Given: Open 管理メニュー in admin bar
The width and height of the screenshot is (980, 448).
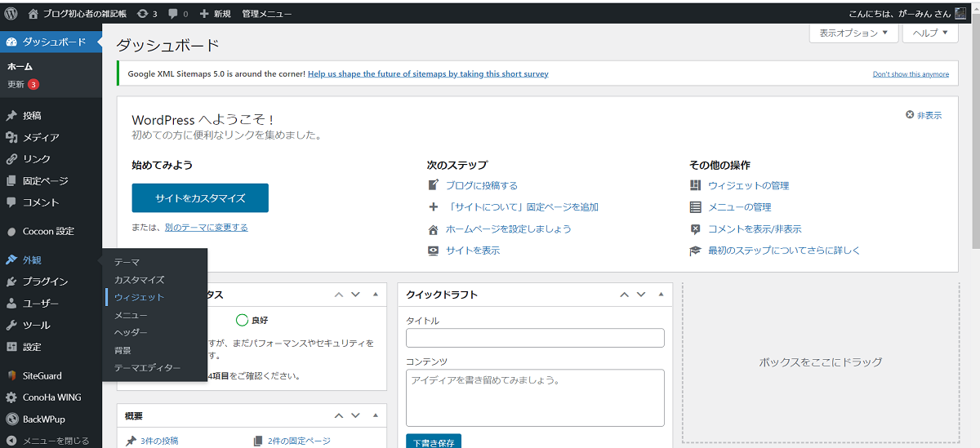Looking at the screenshot, I should [267, 14].
